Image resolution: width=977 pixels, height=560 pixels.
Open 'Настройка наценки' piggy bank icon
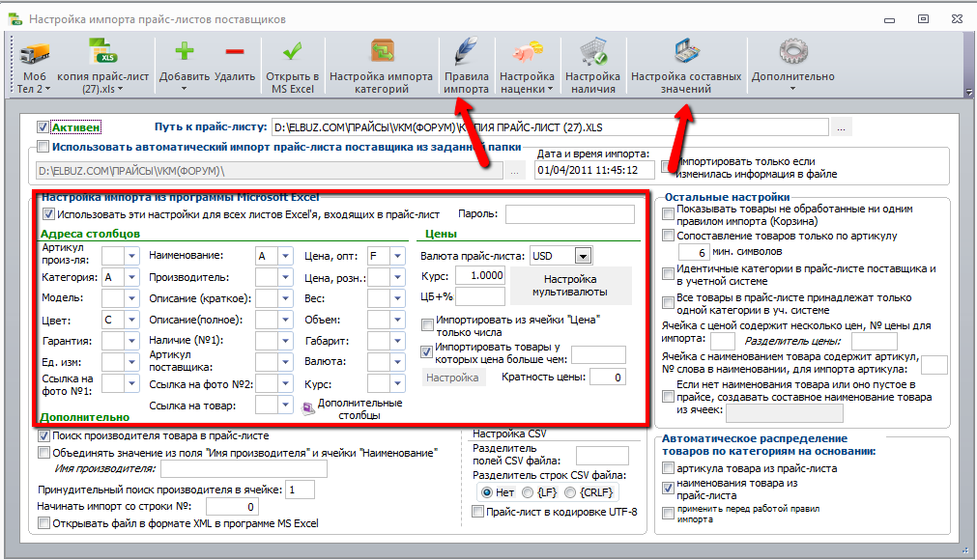coord(527,51)
